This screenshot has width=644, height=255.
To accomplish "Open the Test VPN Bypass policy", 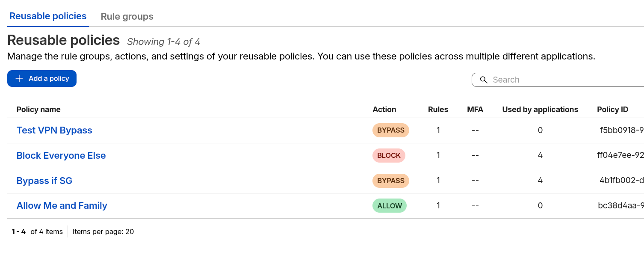I will (54, 130).
